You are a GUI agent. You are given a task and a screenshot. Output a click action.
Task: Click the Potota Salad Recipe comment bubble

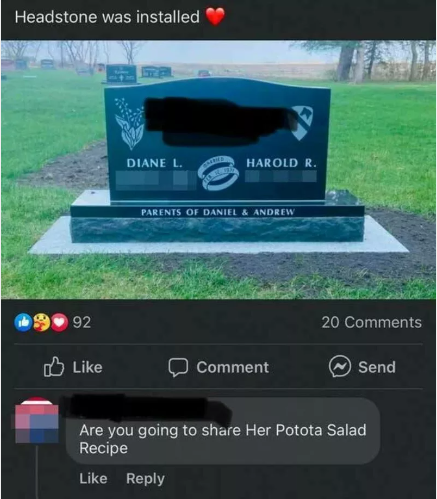tap(223, 431)
